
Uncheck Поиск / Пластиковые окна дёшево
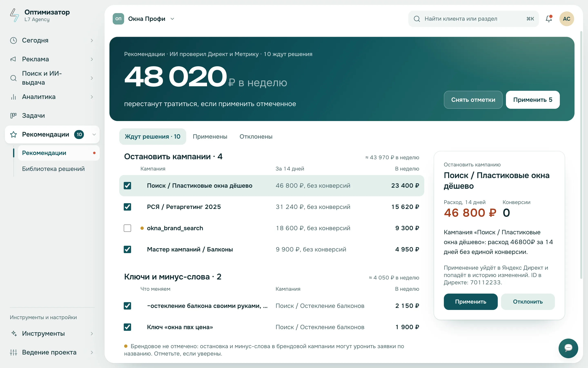127,185
